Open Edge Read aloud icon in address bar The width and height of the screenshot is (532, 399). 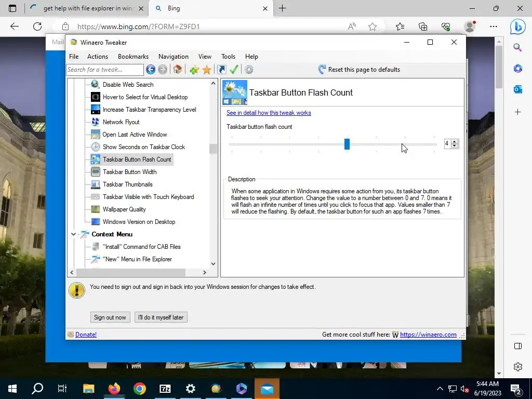pos(352,26)
